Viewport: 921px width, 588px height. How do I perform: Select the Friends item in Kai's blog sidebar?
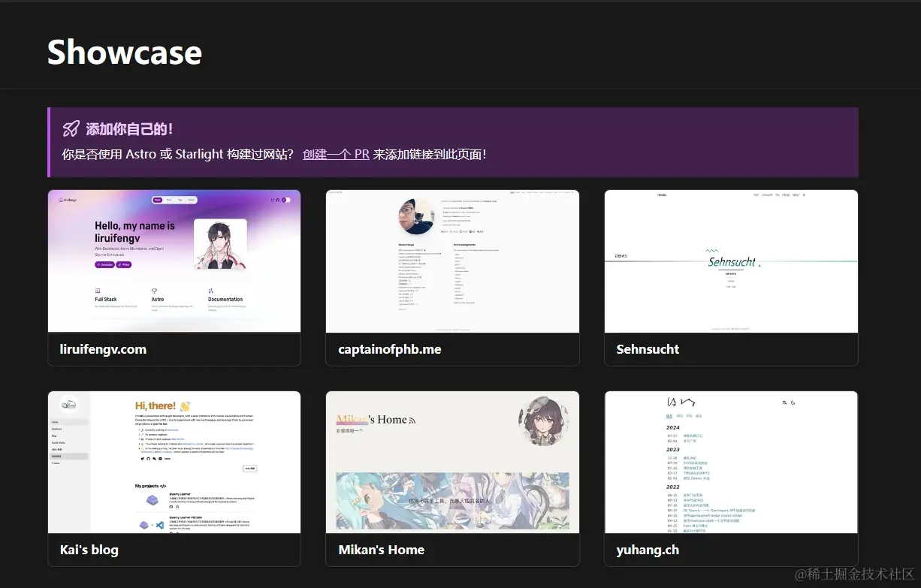click(x=56, y=463)
